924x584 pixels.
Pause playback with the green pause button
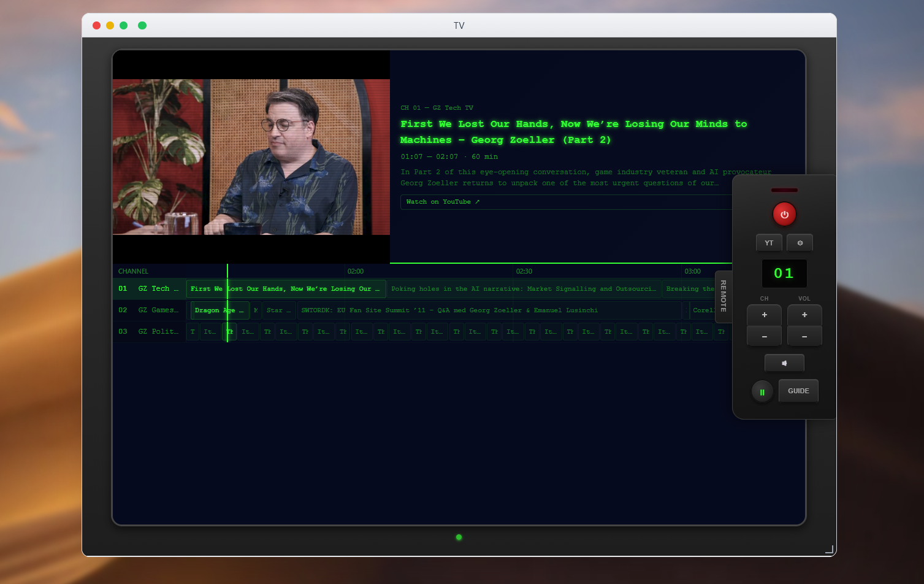tap(762, 392)
